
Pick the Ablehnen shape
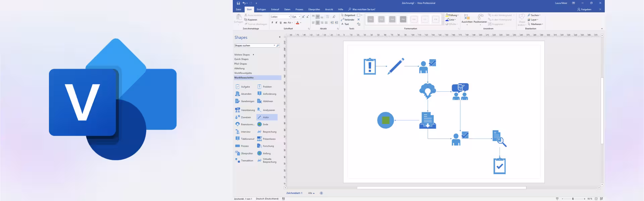265,101
